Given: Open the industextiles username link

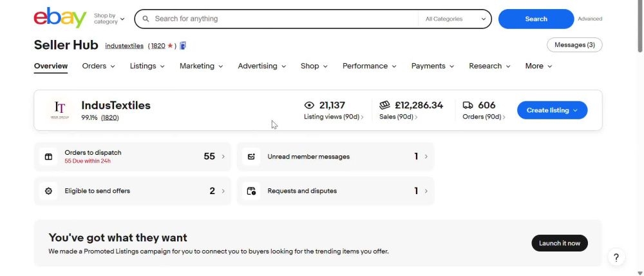Looking at the screenshot, I should [x=124, y=46].
